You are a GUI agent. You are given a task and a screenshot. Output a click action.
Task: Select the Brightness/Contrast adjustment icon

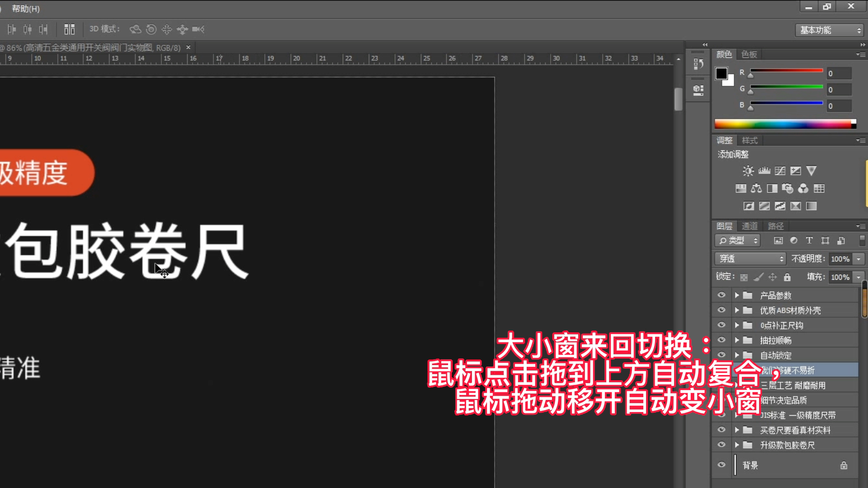pos(748,170)
